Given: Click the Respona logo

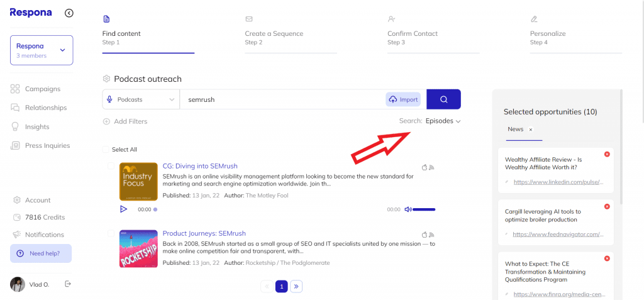Looking at the screenshot, I should coord(31,13).
